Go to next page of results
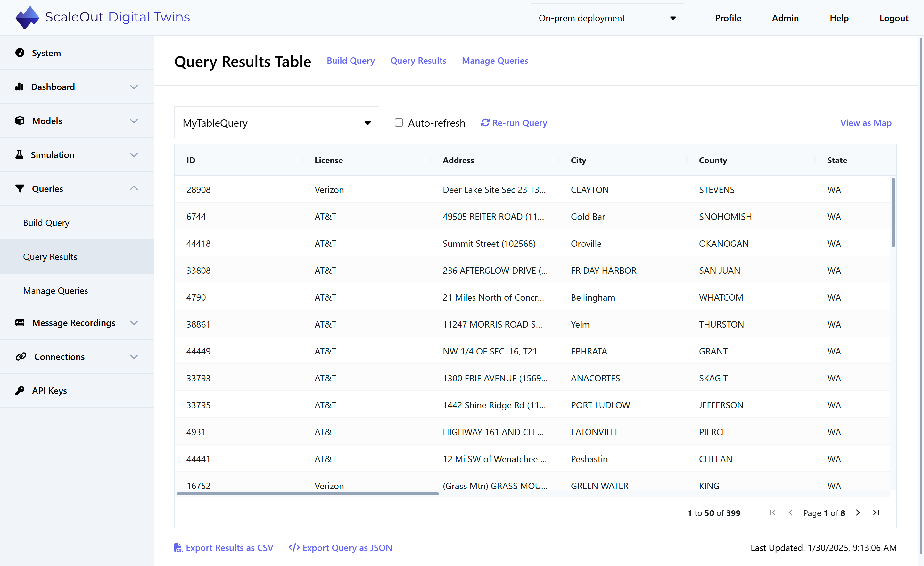Screen dimensions: 924x566 [858, 513]
